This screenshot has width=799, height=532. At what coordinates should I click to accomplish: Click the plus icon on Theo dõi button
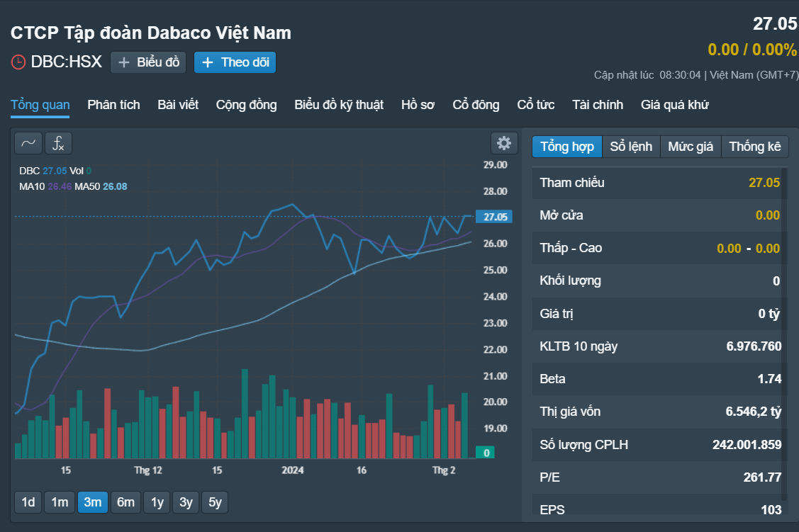point(208,62)
